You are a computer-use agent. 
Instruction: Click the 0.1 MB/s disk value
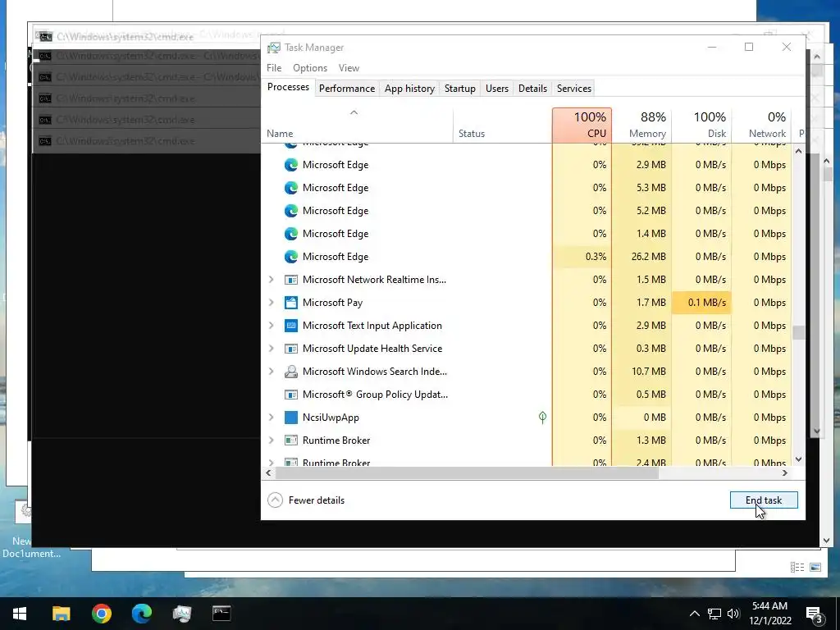pyautogui.click(x=706, y=303)
